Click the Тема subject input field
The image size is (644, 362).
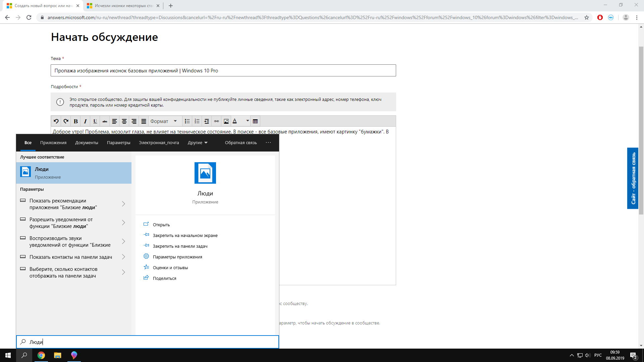(223, 70)
